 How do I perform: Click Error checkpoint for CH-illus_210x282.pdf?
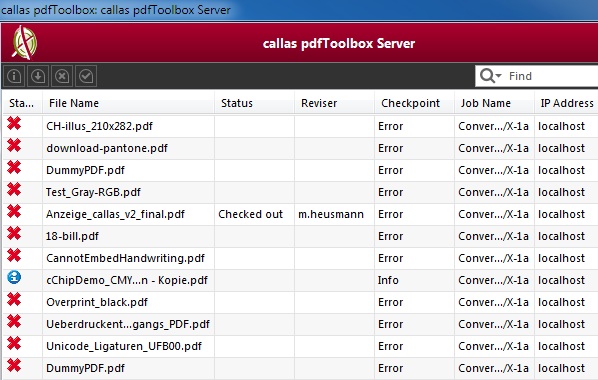391,126
